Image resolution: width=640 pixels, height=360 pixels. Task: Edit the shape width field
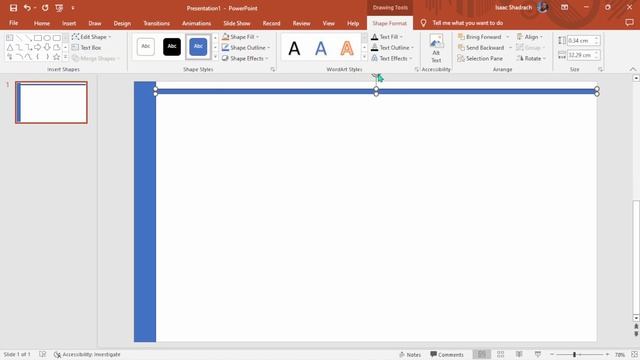(x=580, y=55)
